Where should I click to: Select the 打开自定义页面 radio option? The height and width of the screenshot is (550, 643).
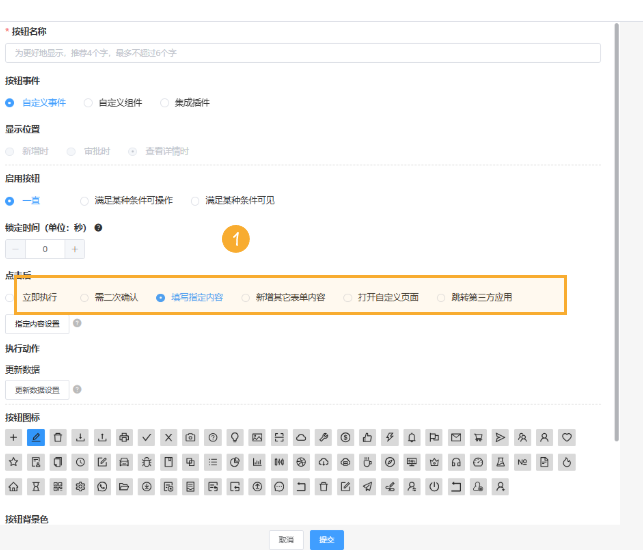[x=381, y=297]
